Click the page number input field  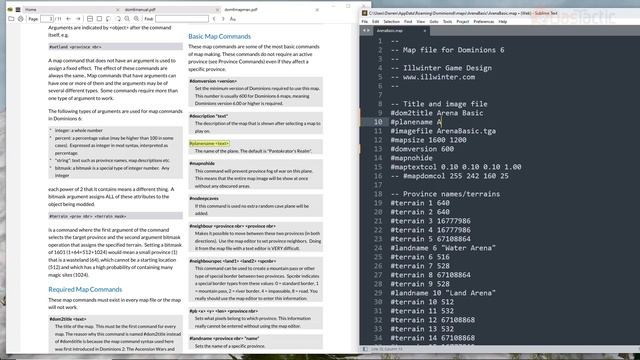pyautogui.click(x=47, y=19)
